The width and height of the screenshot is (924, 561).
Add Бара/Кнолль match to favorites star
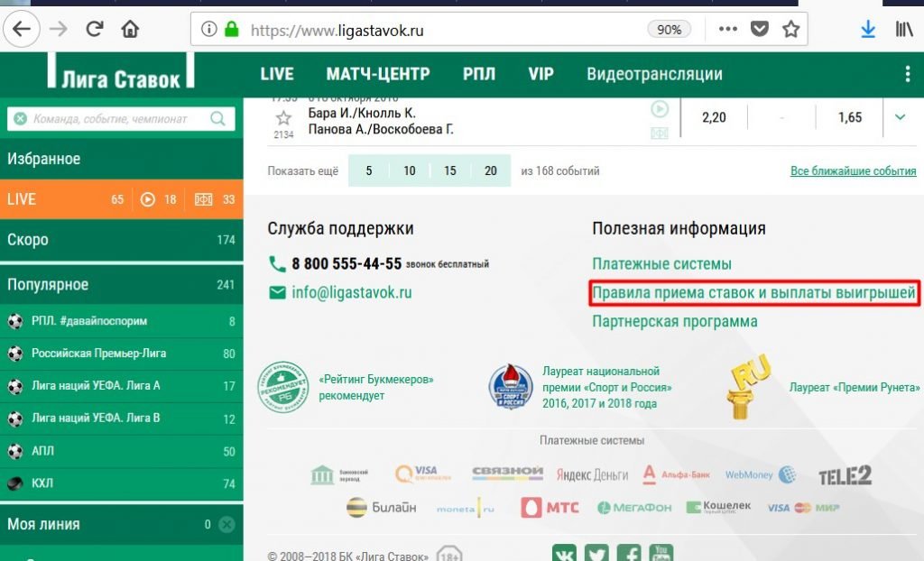283,118
